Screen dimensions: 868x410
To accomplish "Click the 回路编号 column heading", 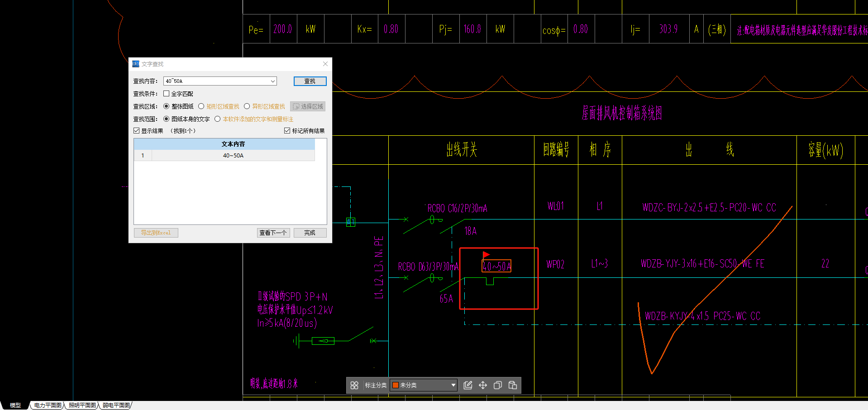I will pyautogui.click(x=556, y=149).
